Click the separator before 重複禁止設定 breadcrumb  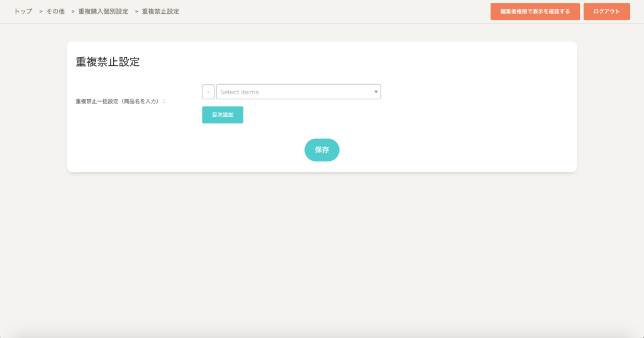point(136,11)
